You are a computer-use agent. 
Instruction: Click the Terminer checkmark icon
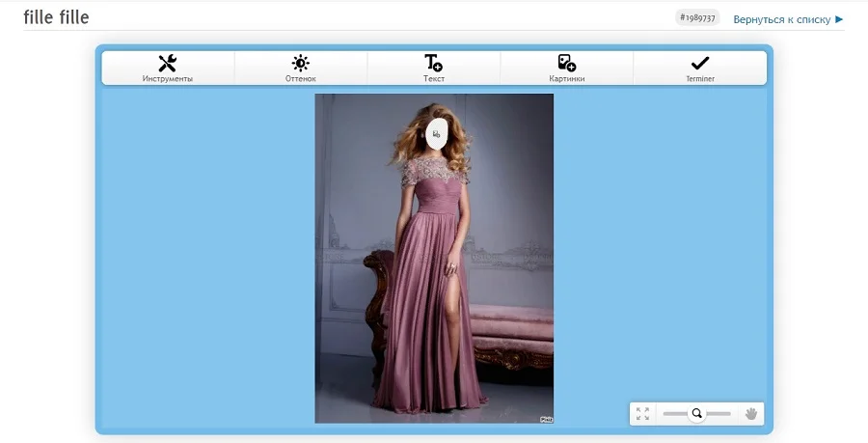click(700, 63)
